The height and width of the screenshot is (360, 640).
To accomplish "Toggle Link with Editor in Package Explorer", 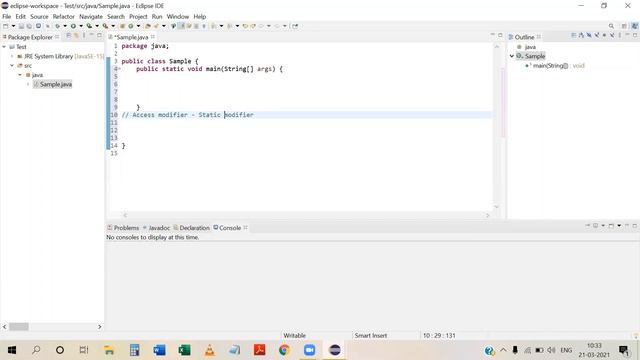I will click(x=76, y=36).
